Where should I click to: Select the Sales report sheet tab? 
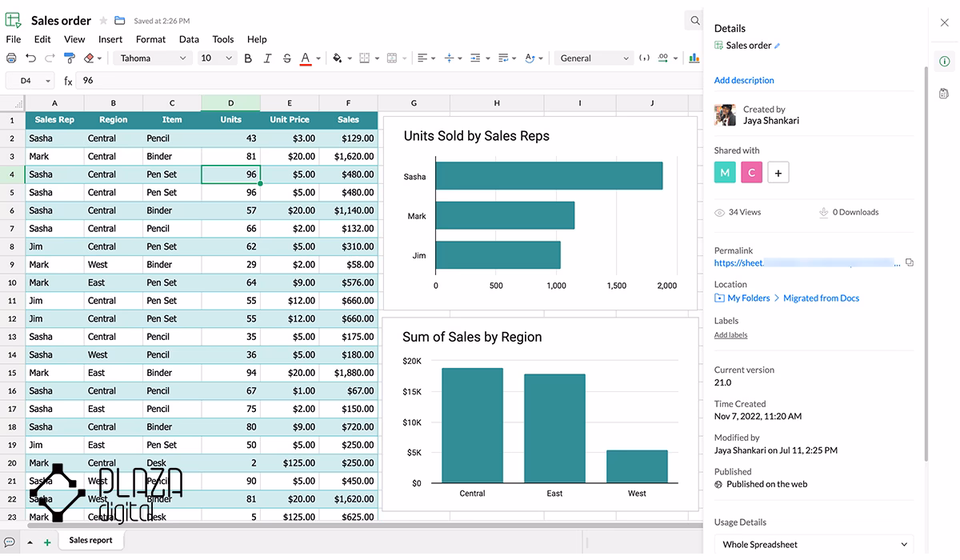(x=90, y=540)
